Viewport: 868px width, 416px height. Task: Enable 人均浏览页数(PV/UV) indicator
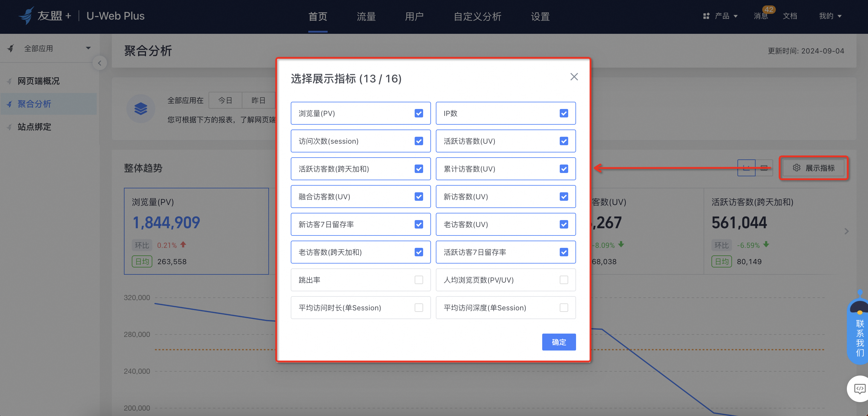coord(564,280)
